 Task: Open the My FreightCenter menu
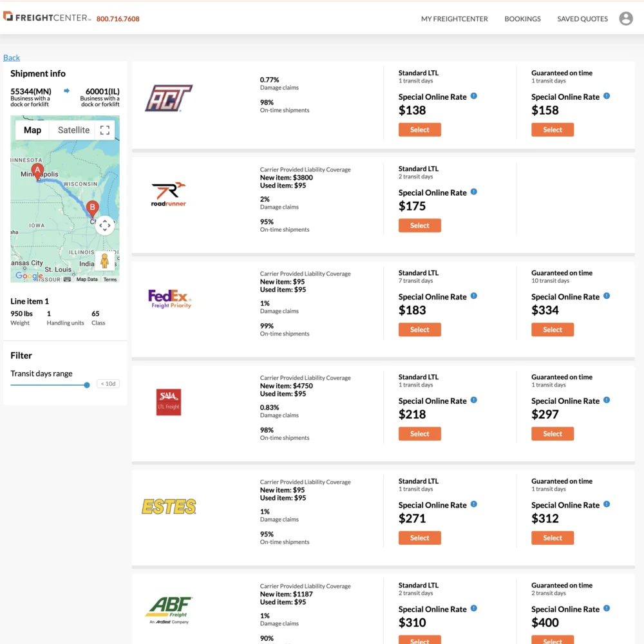[454, 19]
